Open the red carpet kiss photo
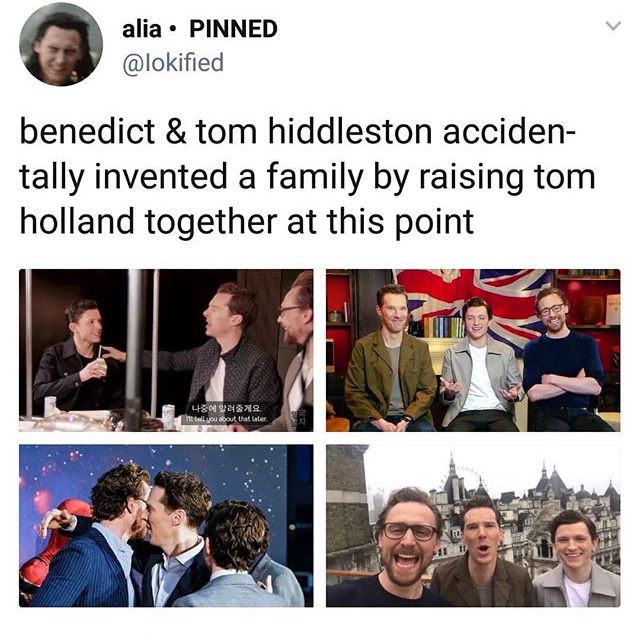640x640 pixels. click(x=166, y=526)
